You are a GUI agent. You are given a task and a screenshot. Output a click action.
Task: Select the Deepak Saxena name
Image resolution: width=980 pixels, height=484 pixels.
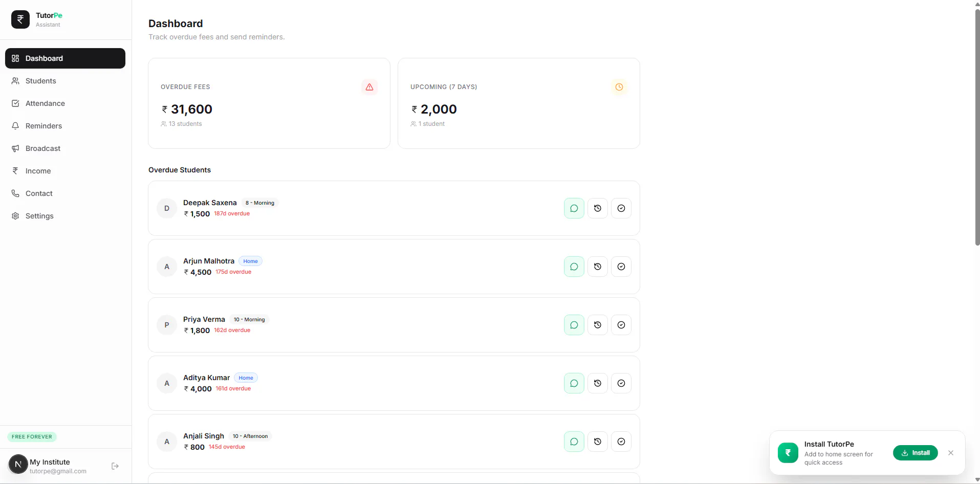pyautogui.click(x=210, y=203)
